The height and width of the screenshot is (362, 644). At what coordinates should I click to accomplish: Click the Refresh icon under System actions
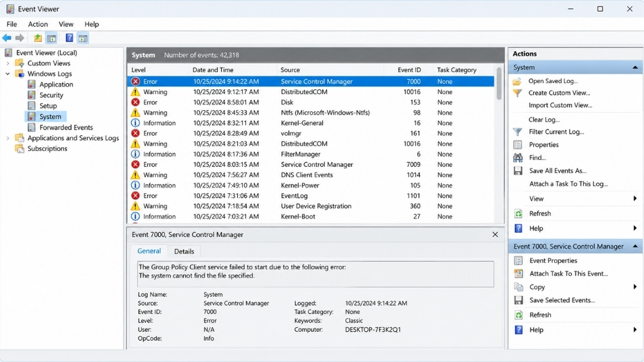518,214
